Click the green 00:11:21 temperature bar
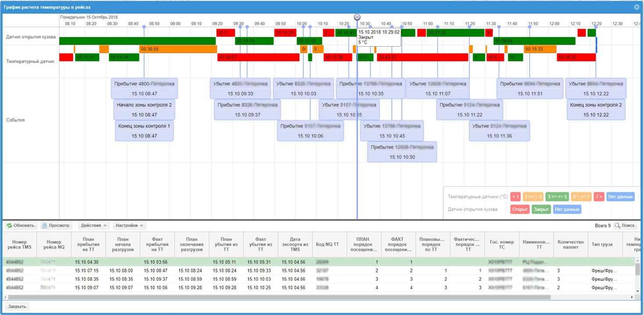 pos(87,57)
